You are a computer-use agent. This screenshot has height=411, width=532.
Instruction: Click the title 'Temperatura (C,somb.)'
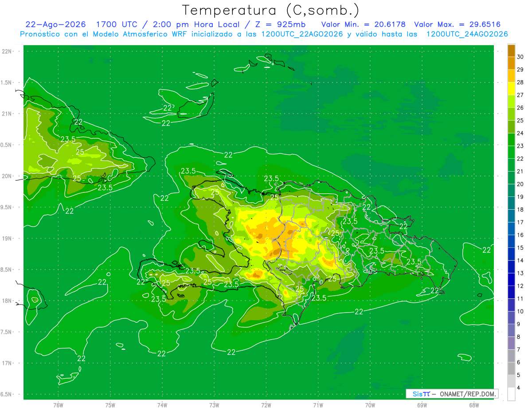coord(270,11)
